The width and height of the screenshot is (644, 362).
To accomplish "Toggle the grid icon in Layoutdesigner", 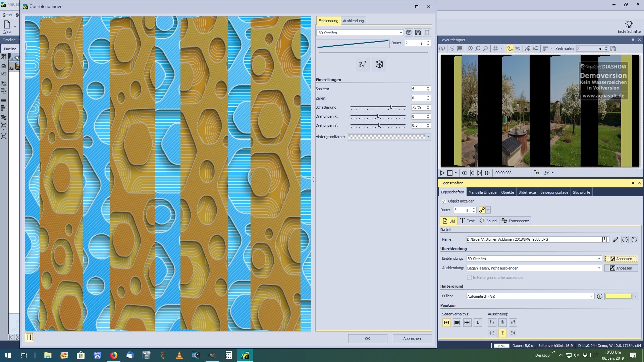I will coord(495,49).
